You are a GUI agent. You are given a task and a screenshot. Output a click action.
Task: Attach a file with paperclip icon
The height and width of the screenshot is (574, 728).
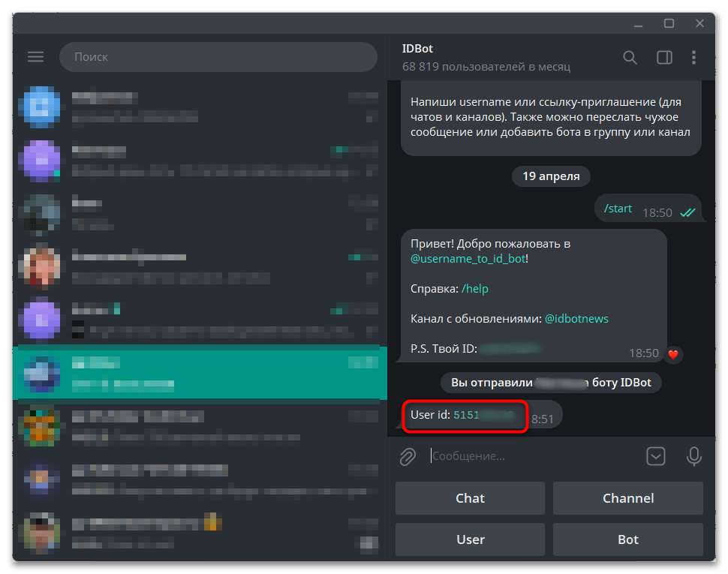pos(408,457)
